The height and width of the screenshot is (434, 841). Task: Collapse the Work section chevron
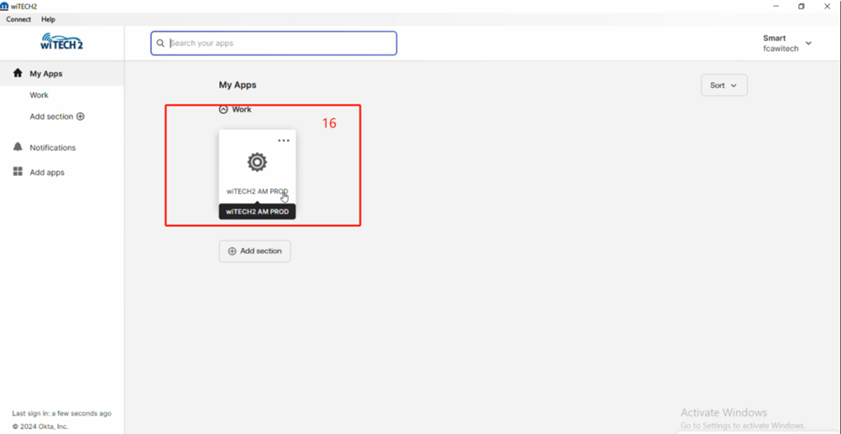tap(224, 109)
